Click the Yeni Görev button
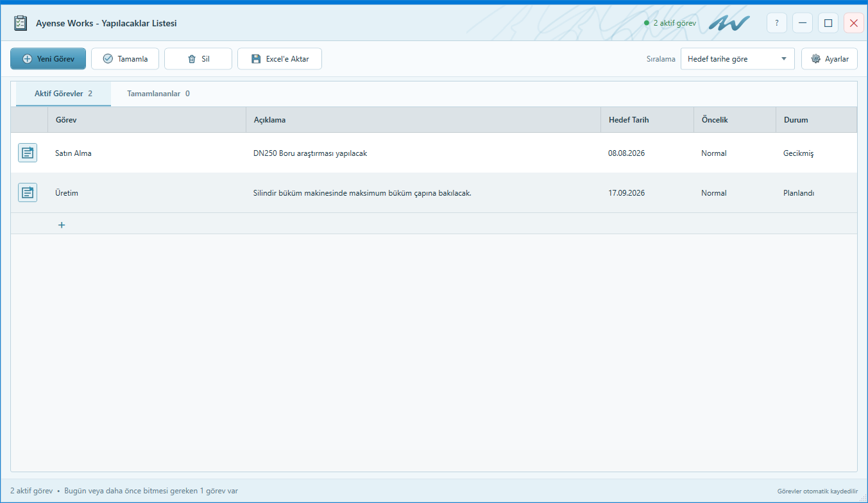This screenshot has width=868, height=503. coord(48,58)
